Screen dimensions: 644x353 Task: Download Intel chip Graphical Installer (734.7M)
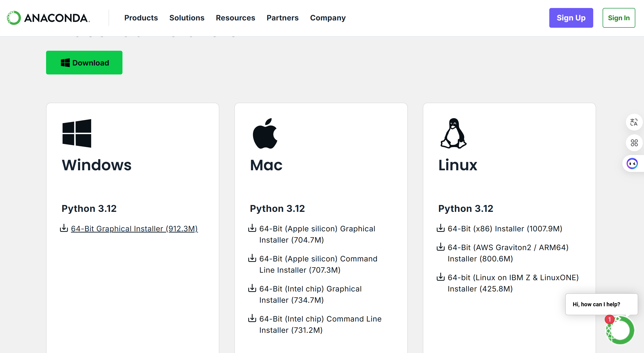point(310,294)
